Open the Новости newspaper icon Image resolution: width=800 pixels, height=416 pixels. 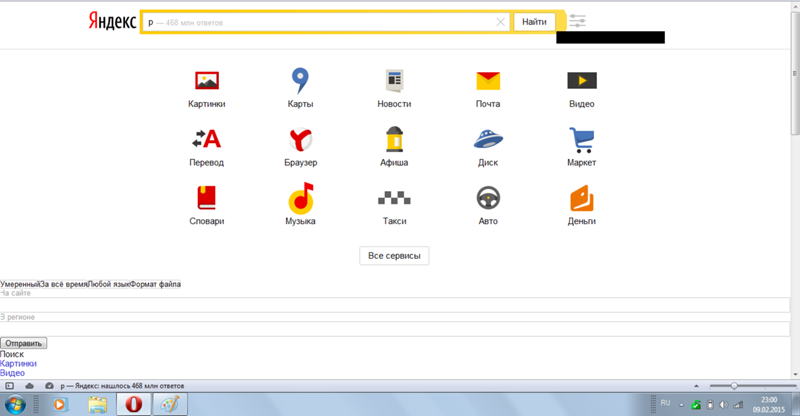click(x=394, y=81)
